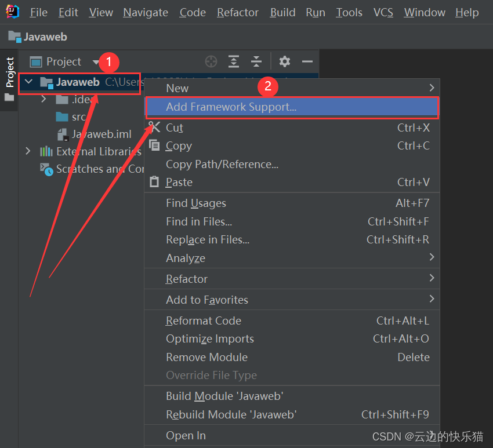Select Find Usages
The width and height of the screenshot is (493, 448).
pyautogui.click(x=292, y=203)
